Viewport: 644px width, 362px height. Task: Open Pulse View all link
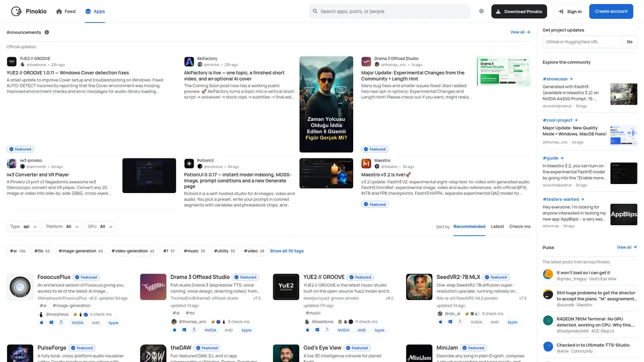[627, 247]
